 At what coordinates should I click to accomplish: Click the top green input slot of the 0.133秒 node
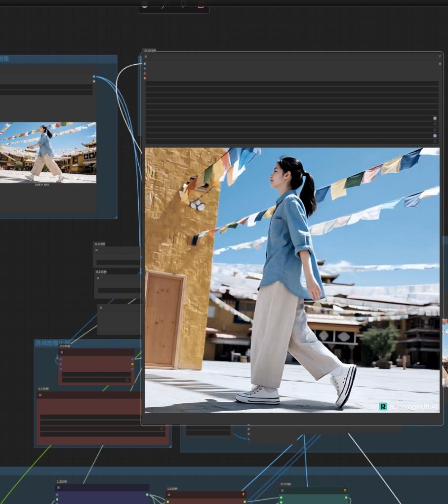point(281,498)
